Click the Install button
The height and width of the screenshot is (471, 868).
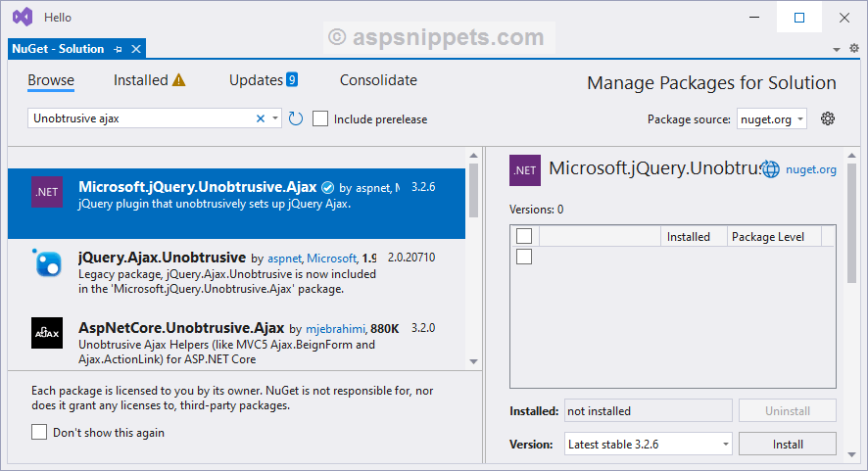click(788, 444)
